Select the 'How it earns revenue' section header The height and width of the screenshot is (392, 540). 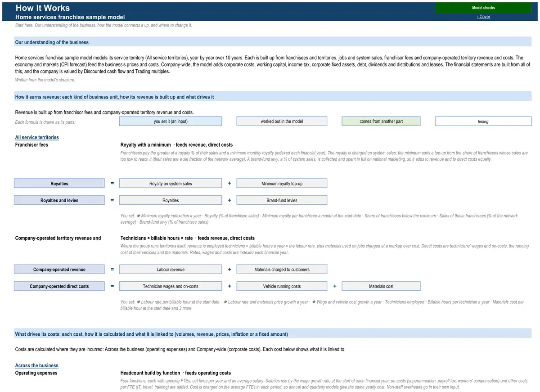[x=273, y=96]
